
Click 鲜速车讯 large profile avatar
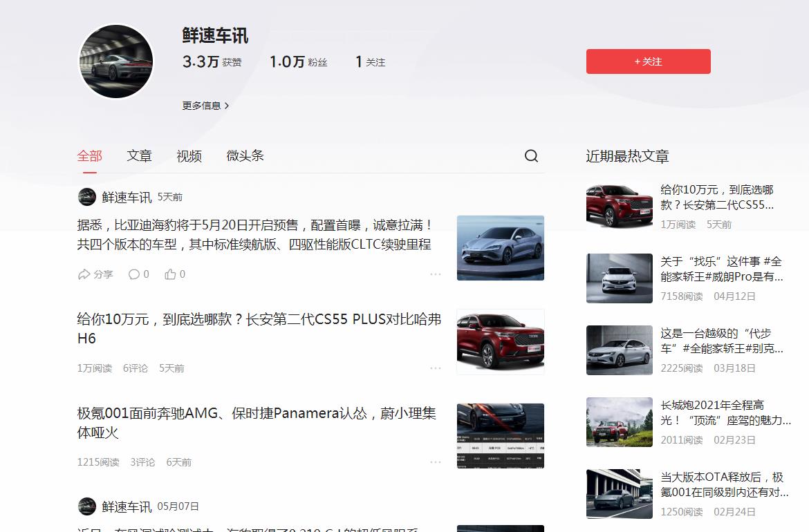point(115,61)
